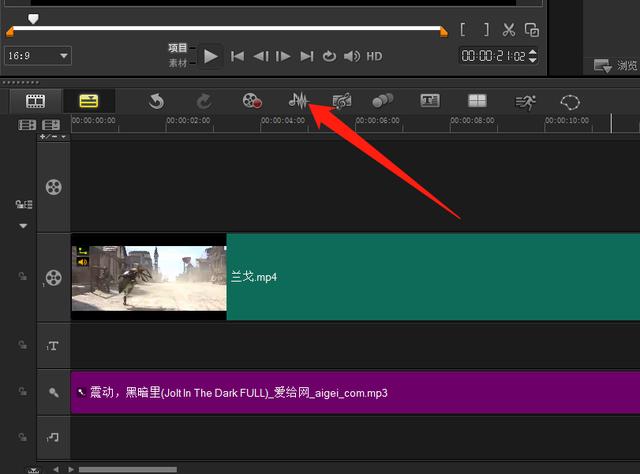Image resolution: width=640 pixels, height=474 pixels.
Task: Click the Record/Capture option reel icon
Action: pyautogui.click(x=252, y=101)
